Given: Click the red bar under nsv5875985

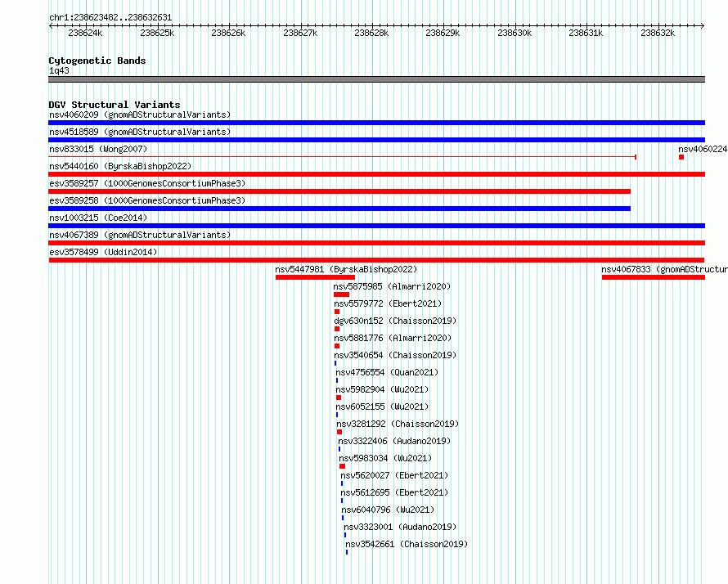Looking at the screenshot, I should click(x=341, y=294).
